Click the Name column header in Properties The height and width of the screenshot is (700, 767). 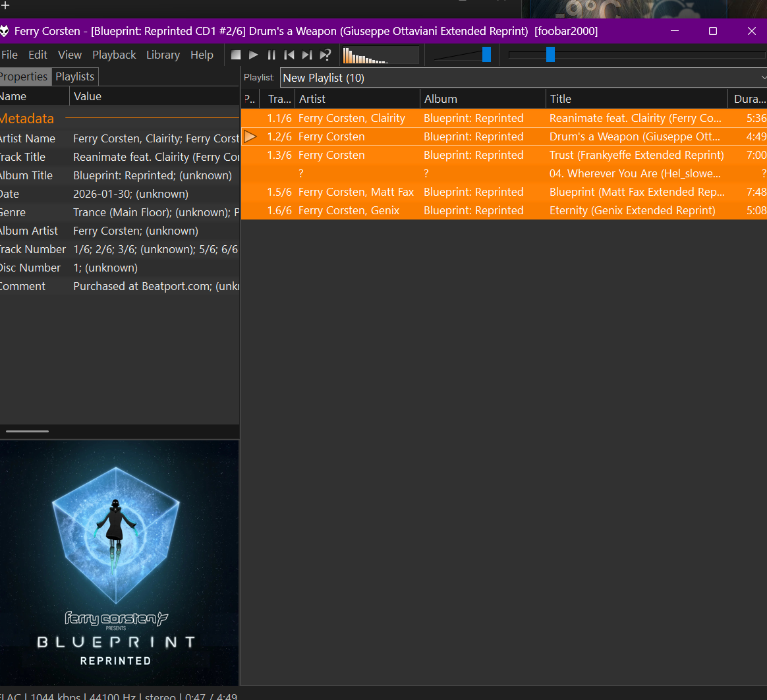click(x=33, y=96)
